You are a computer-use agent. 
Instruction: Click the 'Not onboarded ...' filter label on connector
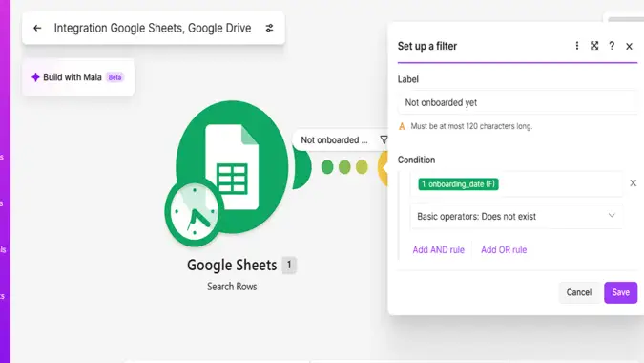(334, 140)
